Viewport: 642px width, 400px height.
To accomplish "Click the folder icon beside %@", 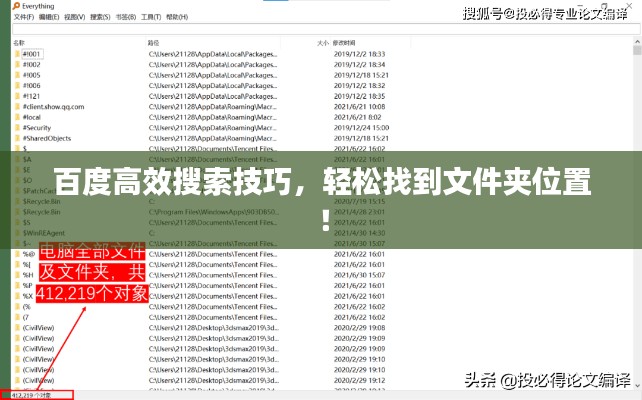I will point(18,254).
